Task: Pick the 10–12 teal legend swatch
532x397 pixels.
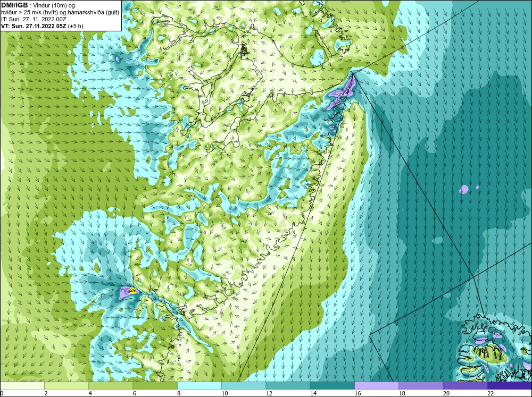Action: point(244,386)
